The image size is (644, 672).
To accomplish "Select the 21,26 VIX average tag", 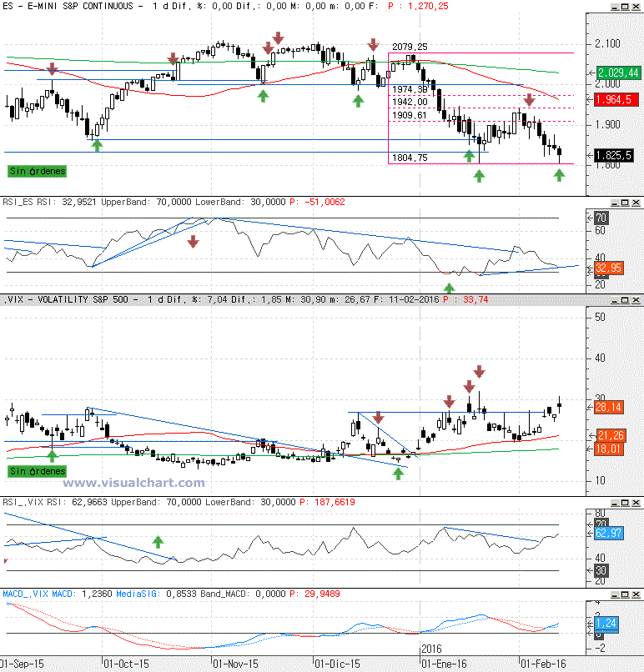I will [611, 435].
